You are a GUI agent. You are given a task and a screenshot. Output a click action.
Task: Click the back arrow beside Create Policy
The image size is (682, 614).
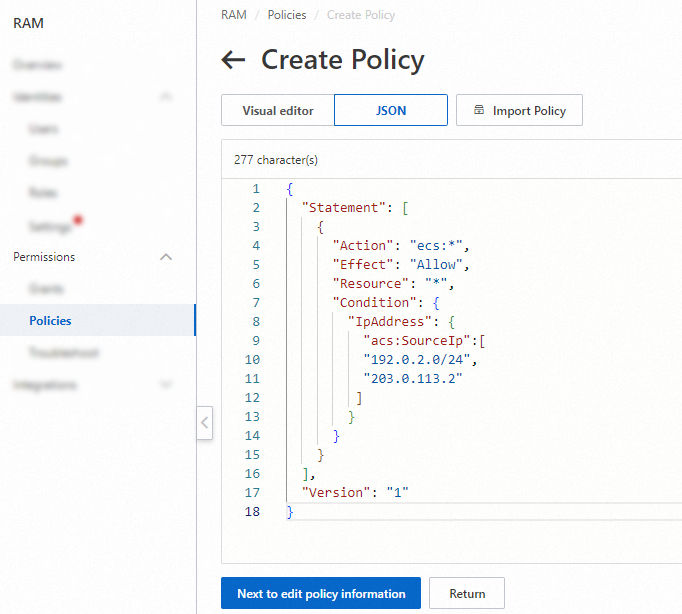pyautogui.click(x=234, y=60)
